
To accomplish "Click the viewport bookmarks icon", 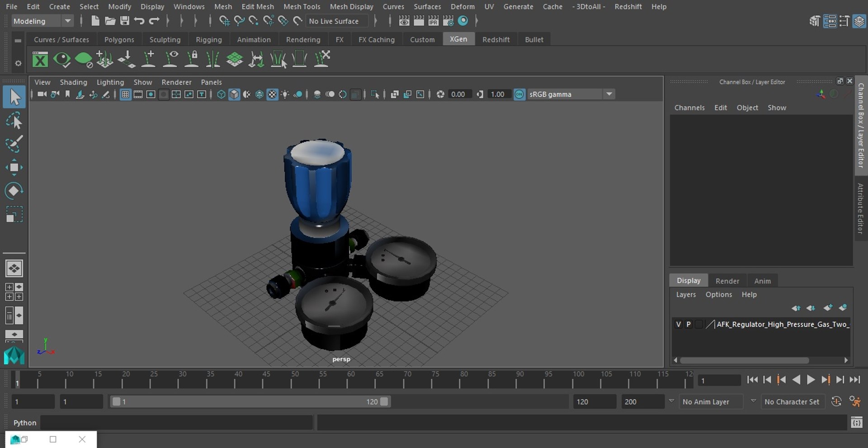I will coord(67,94).
